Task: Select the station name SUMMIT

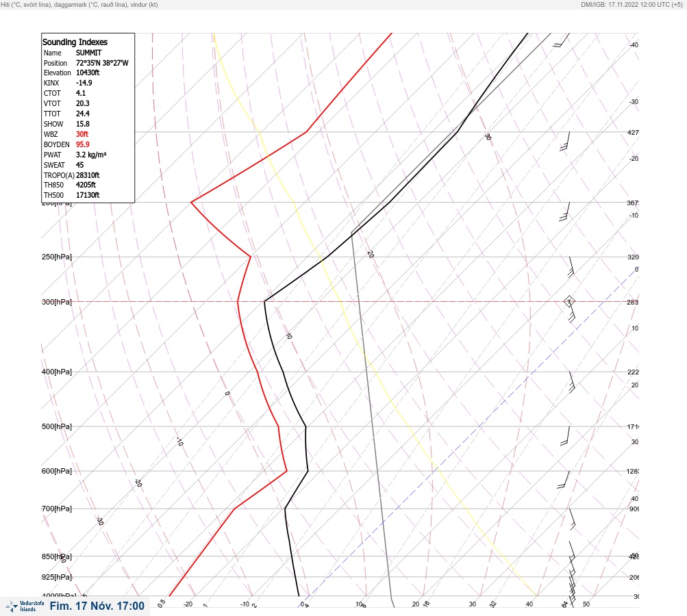Action: coord(89,53)
